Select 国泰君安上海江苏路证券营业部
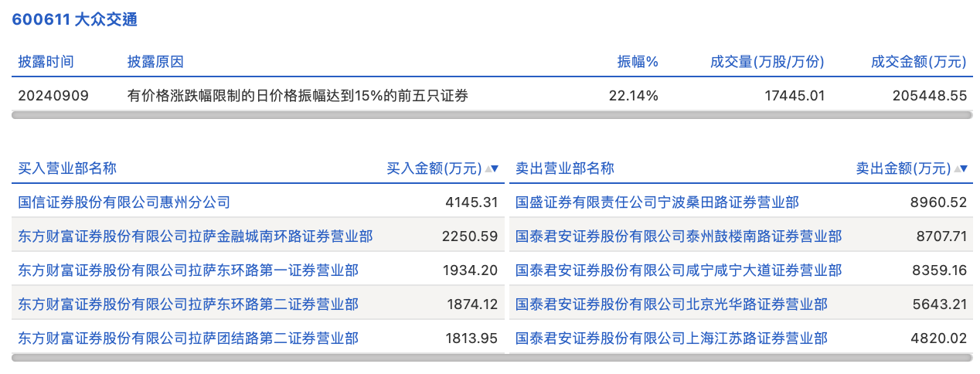 click(671, 338)
